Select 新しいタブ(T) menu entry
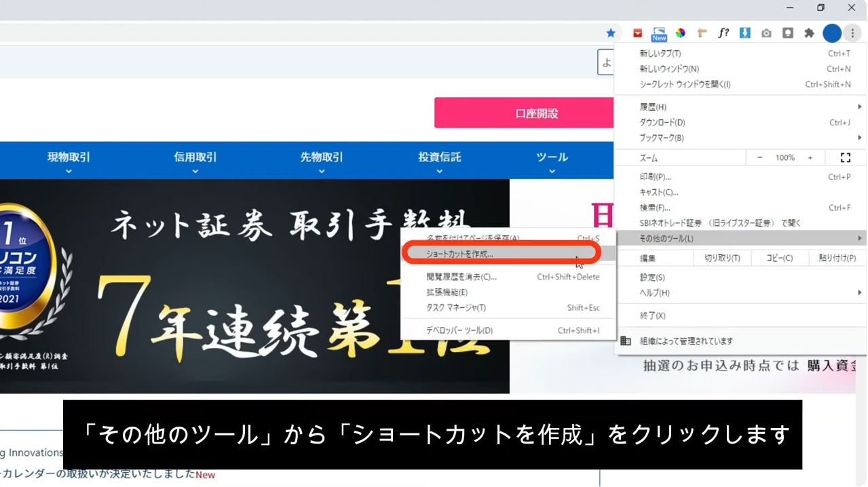 740,54
